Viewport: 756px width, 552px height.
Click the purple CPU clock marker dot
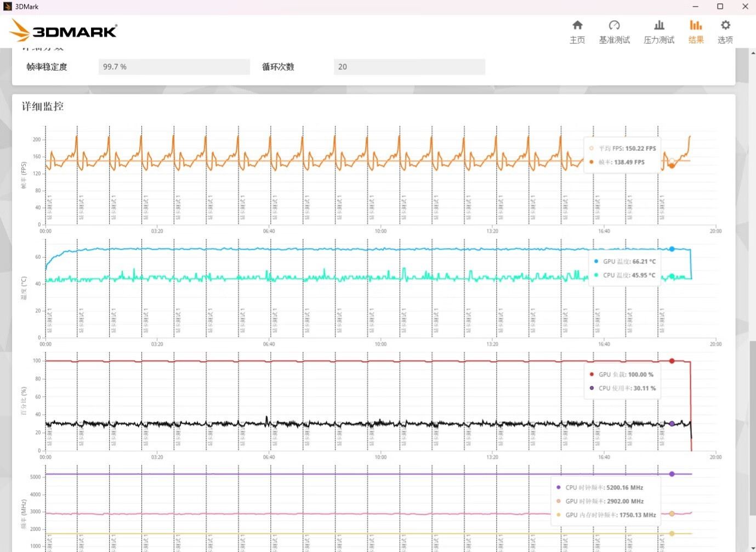click(x=672, y=474)
